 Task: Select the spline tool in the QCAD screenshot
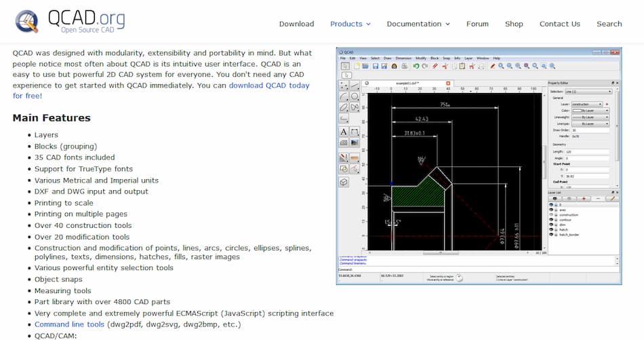(355, 107)
